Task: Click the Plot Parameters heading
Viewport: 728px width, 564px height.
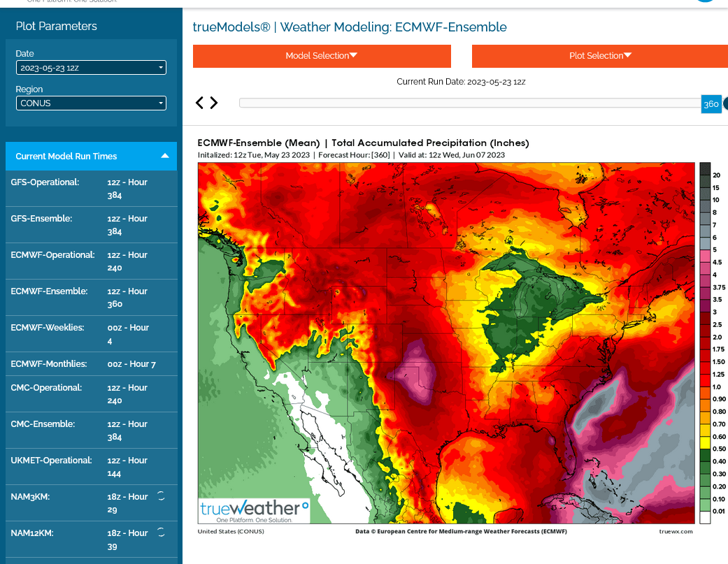Action: (x=56, y=27)
